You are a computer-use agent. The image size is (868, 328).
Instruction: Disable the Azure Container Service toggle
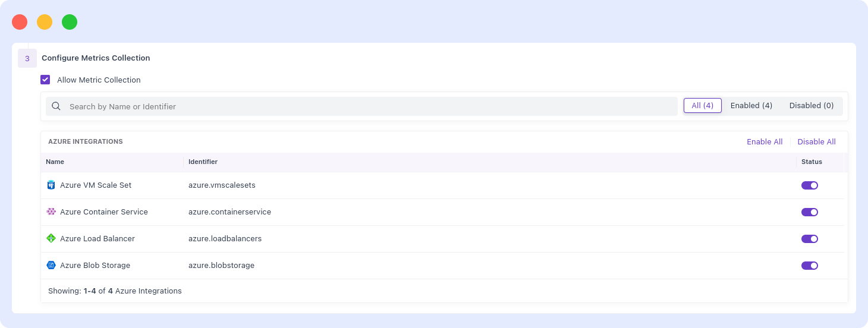[x=809, y=212]
